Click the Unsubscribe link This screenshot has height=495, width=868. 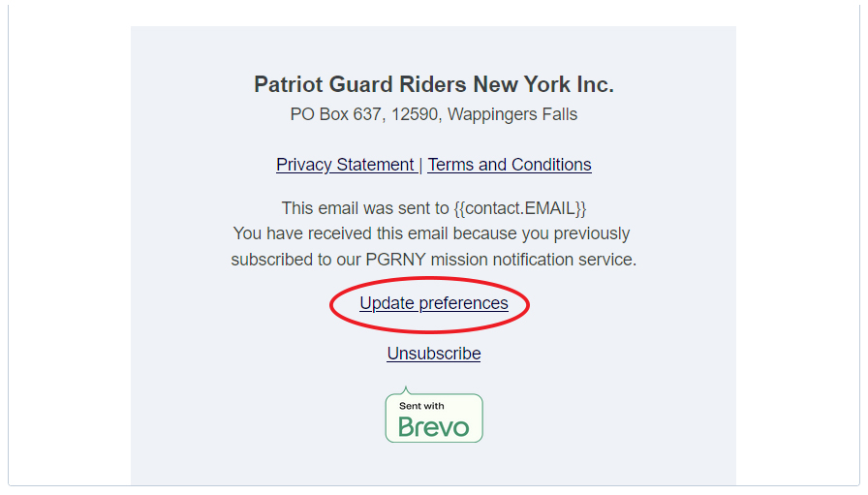433,354
